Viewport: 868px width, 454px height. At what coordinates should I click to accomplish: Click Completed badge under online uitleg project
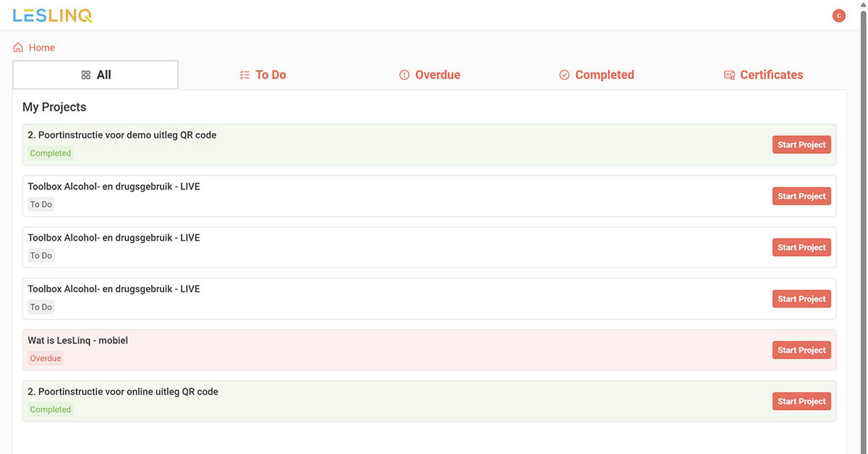click(51, 410)
